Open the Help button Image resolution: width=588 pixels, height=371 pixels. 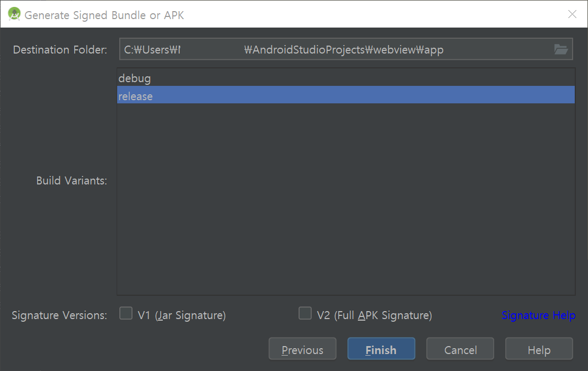click(x=539, y=349)
